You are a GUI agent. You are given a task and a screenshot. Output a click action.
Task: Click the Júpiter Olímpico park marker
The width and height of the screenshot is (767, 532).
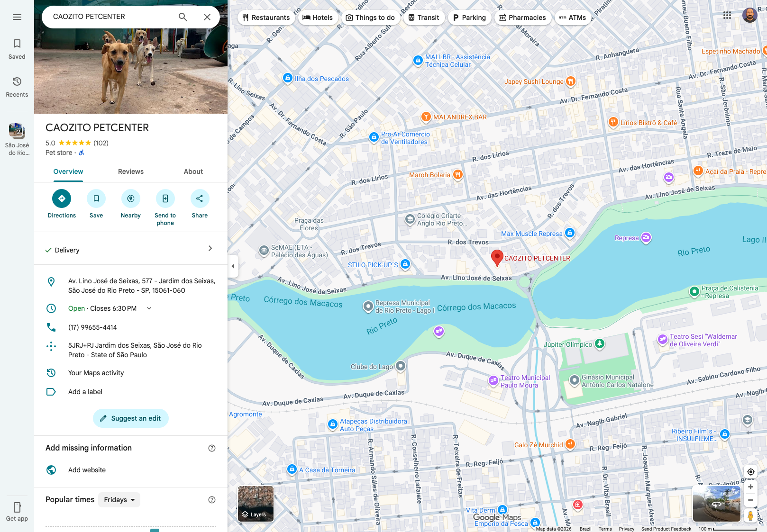pyautogui.click(x=600, y=343)
